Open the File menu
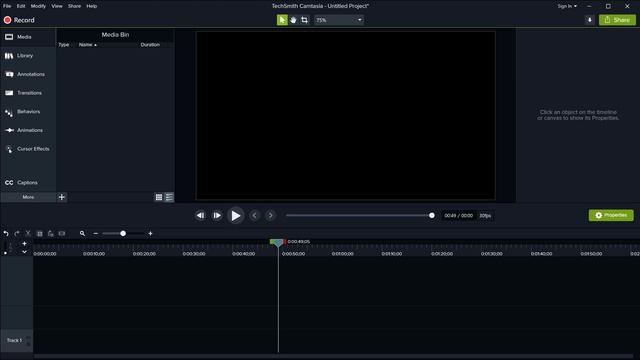This screenshot has height=360, width=640. [7, 6]
